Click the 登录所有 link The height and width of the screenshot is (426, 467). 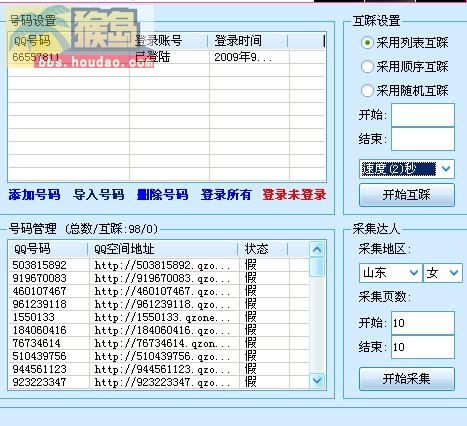pos(226,195)
